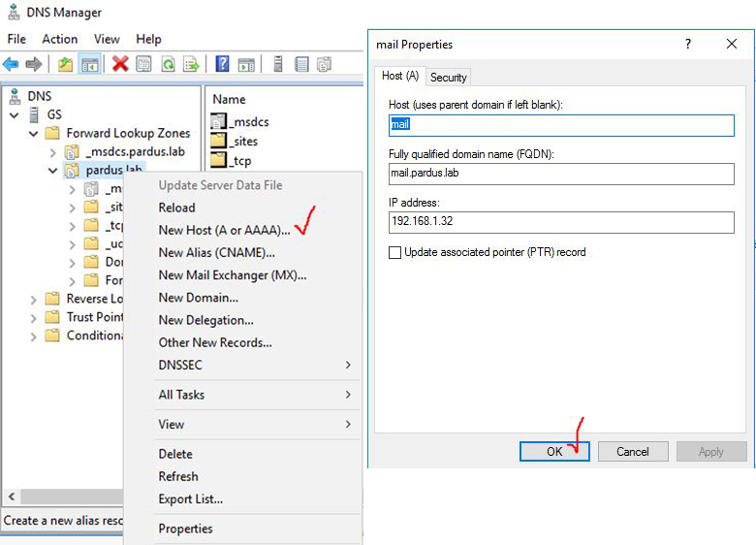Confirm mail Properties with OK

coord(554,452)
